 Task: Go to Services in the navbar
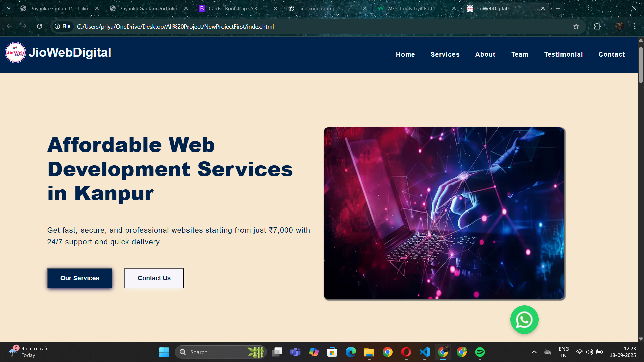445,54
